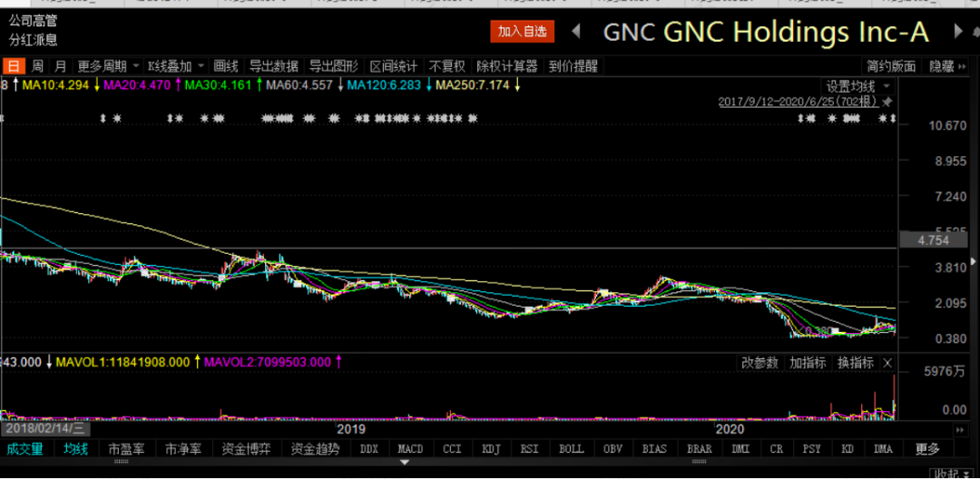Click MA20:4.470 indicator label

[x=137, y=85]
